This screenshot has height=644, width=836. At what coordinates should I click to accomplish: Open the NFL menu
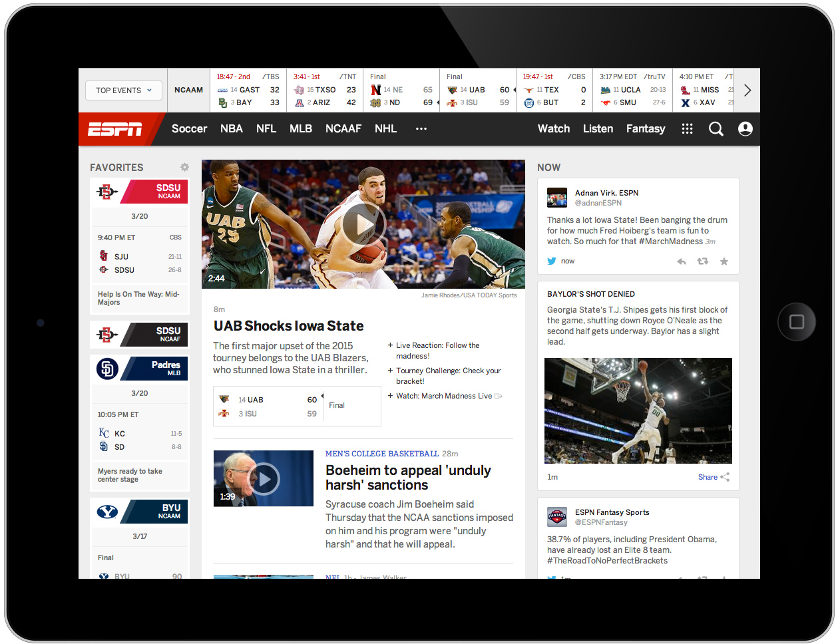(x=266, y=129)
